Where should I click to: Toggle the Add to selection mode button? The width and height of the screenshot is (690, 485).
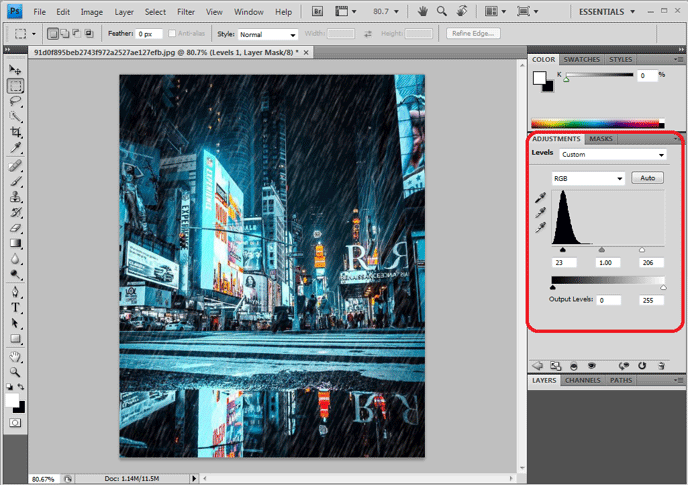[62, 34]
